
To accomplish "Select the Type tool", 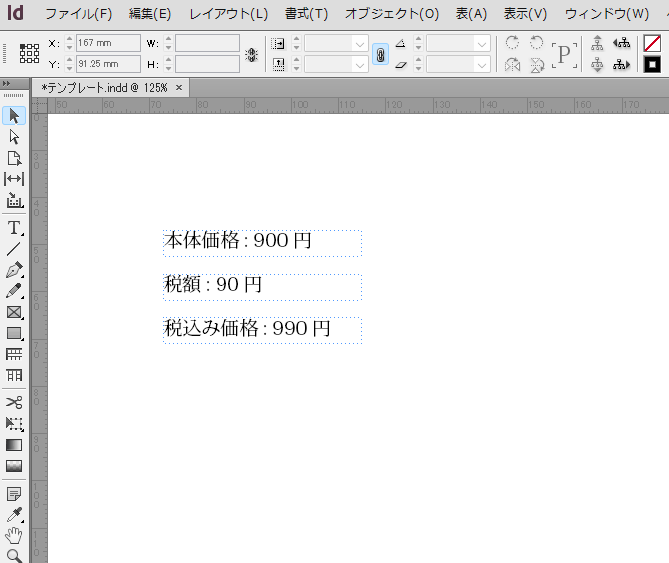I will click(x=14, y=227).
